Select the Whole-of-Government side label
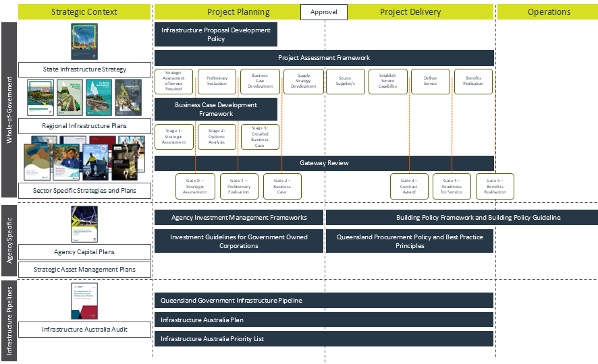598x364 pixels. (9, 110)
